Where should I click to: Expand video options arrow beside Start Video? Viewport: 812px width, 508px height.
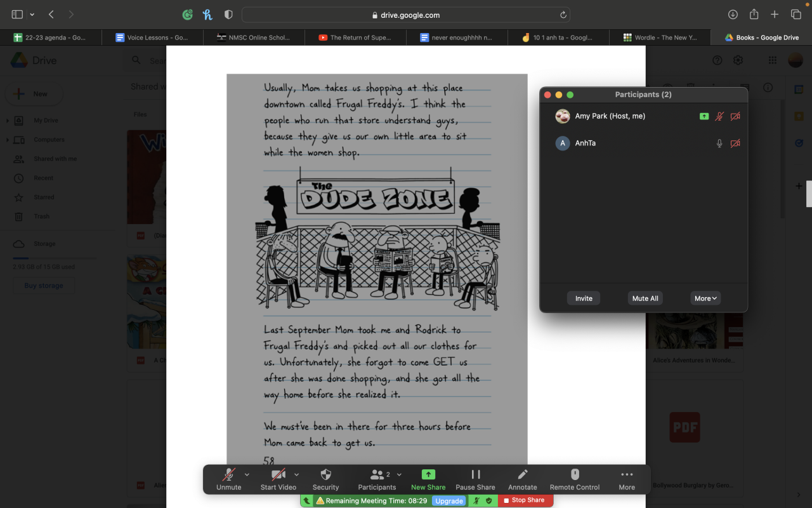(x=296, y=474)
